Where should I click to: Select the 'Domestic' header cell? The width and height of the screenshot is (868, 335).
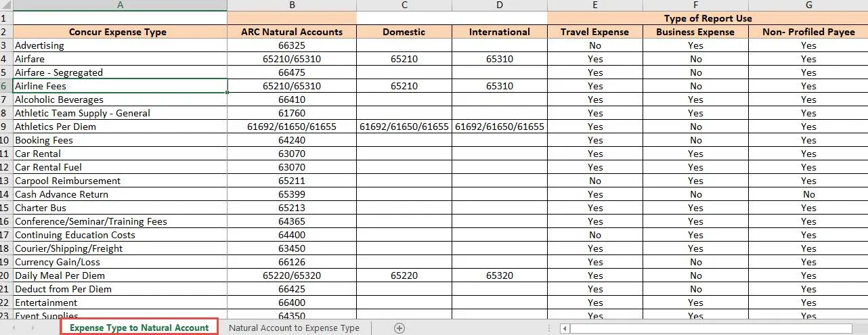coord(404,32)
